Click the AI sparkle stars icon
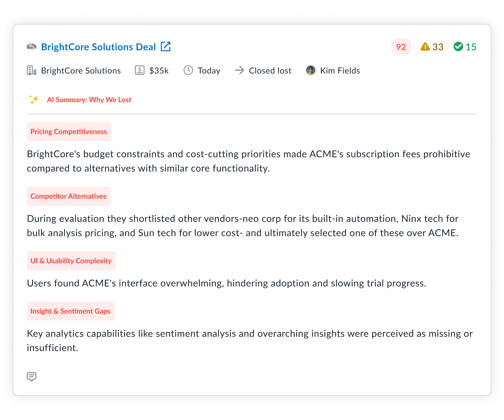 pos(34,100)
